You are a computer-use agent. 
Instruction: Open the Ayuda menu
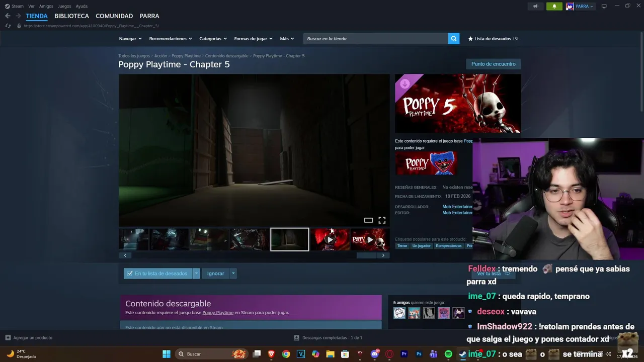tap(82, 6)
